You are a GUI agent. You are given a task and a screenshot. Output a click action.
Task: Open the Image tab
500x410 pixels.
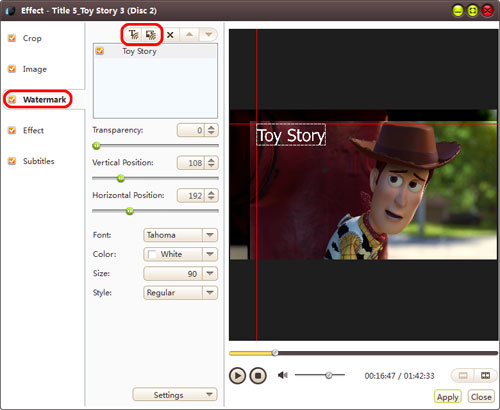35,69
